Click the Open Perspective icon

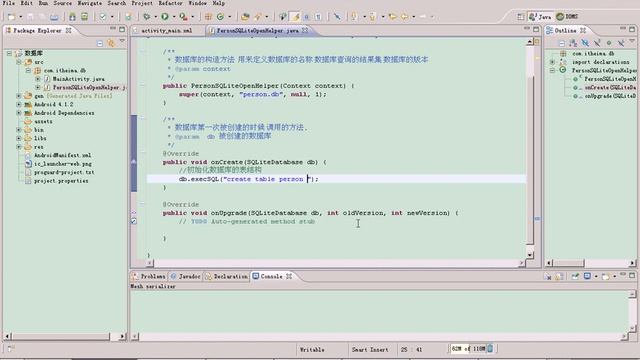(x=521, y=17)
